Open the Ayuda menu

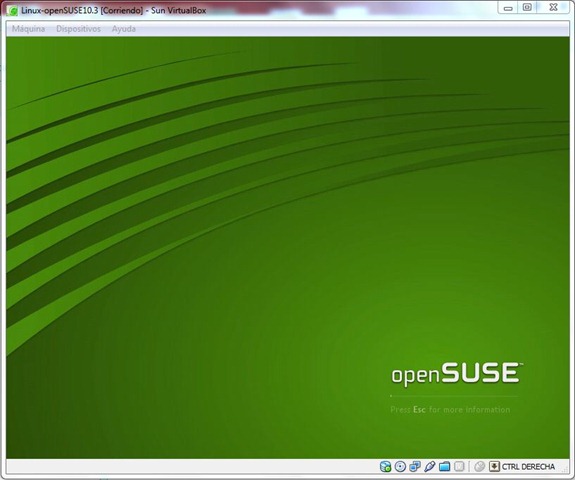point(124,29)
